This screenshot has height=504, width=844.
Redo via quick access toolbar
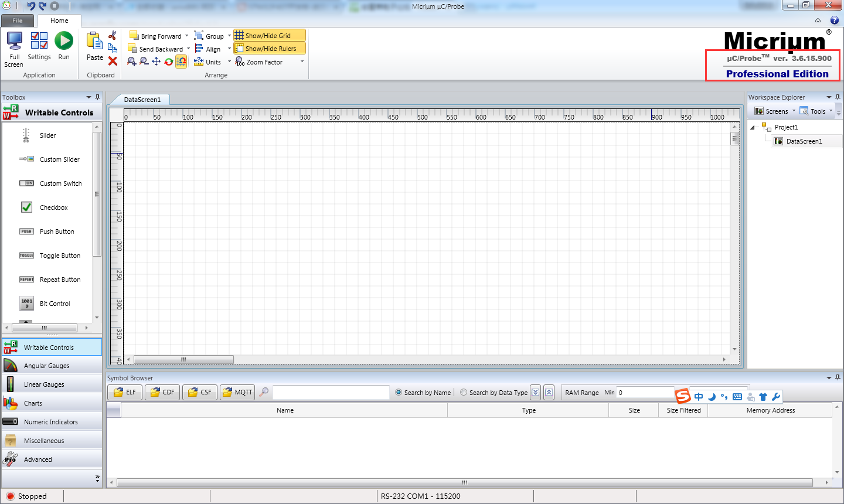coord(43,6)
